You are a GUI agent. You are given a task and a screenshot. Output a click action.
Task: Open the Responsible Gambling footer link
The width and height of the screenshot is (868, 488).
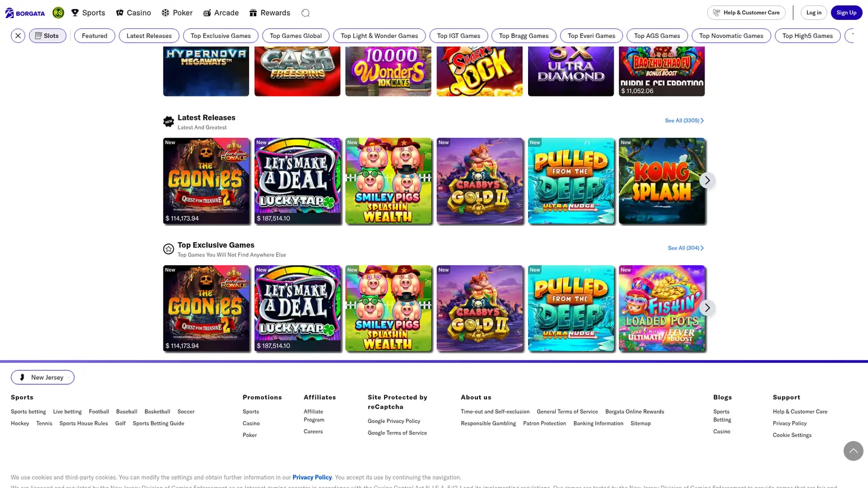488,424
